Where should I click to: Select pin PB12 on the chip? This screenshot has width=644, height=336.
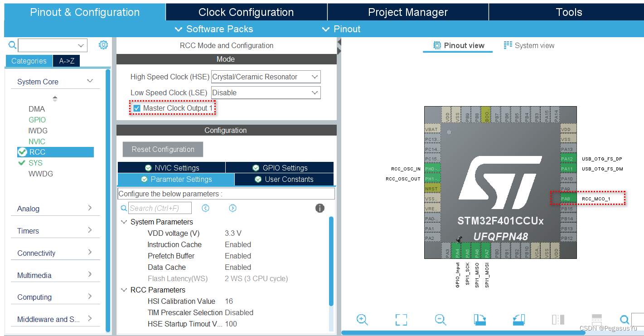(568, 238)
